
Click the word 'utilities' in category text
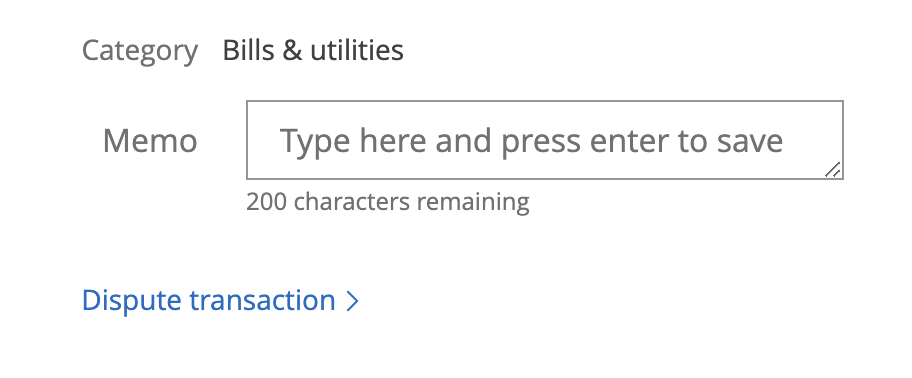[357, 51]
